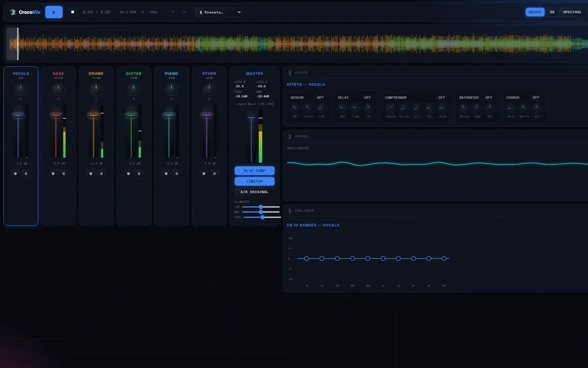Enable the DELAY effect OFF toggle

point(367,98)
